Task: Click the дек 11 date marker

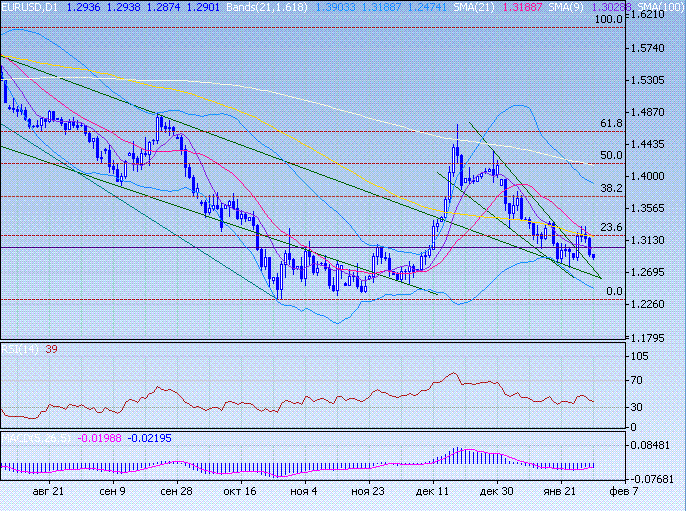Action: coord(432,491)
